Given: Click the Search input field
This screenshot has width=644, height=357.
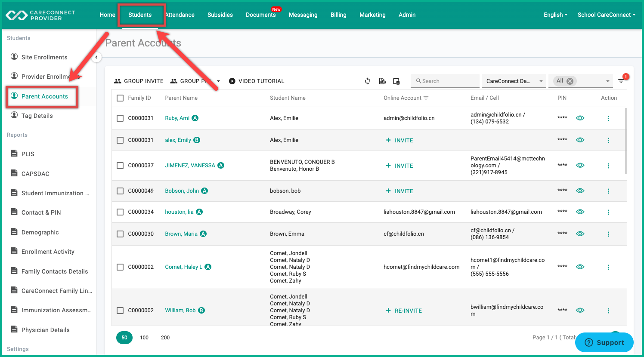Looking at the screenshot, I should [445, 81].
